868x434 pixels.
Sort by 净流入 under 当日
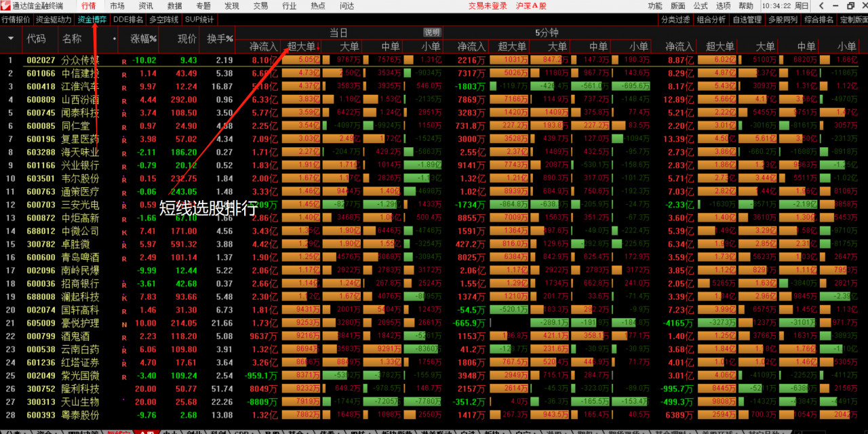click(264, 47)
